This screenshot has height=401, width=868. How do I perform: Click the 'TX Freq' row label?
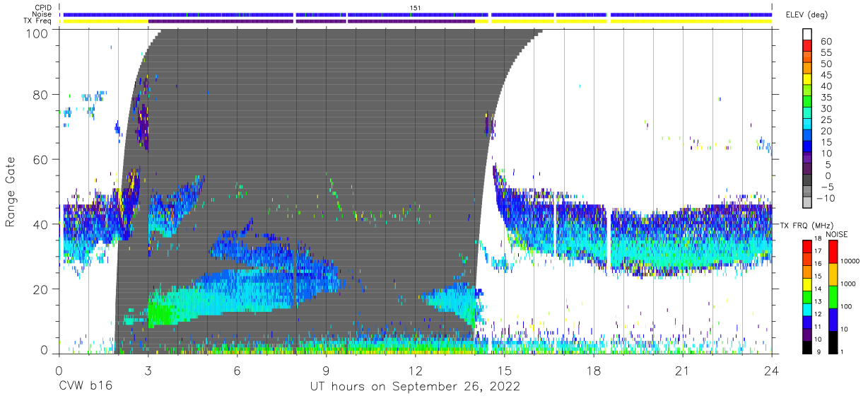[x=39, y=21]
